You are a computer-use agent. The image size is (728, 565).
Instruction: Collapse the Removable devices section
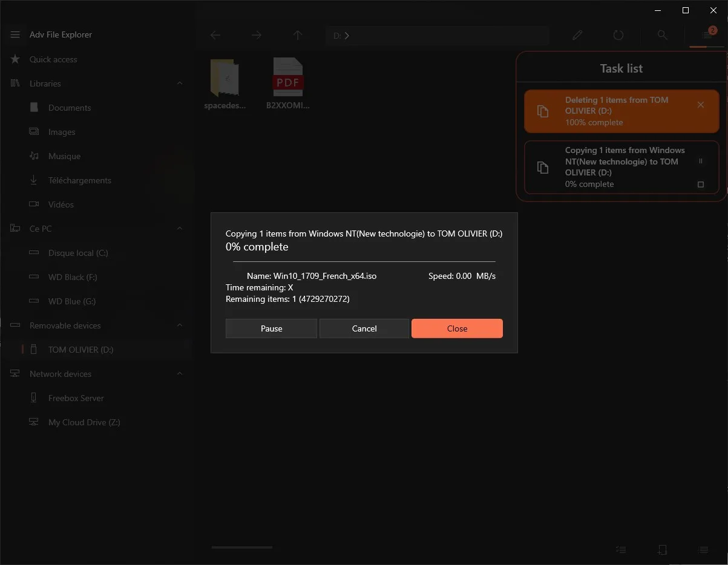(x=180, y=325)
